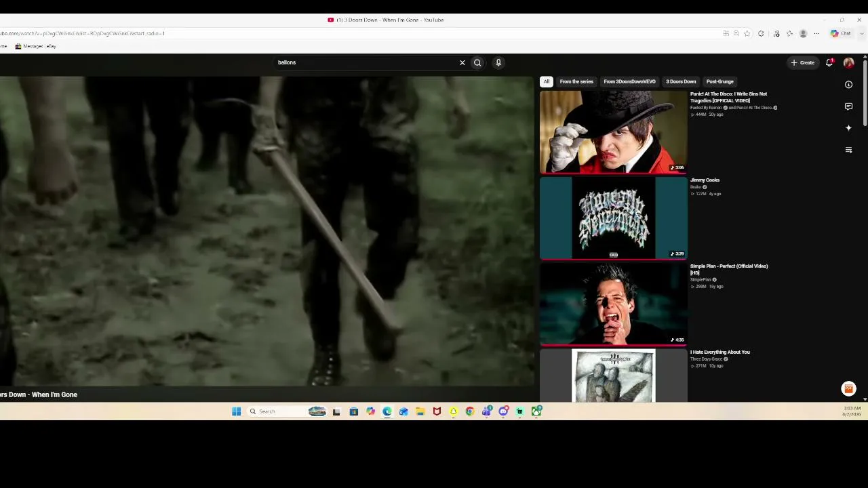
Task: Expand the chevron beside Copilot Chat
Action: 862,34
